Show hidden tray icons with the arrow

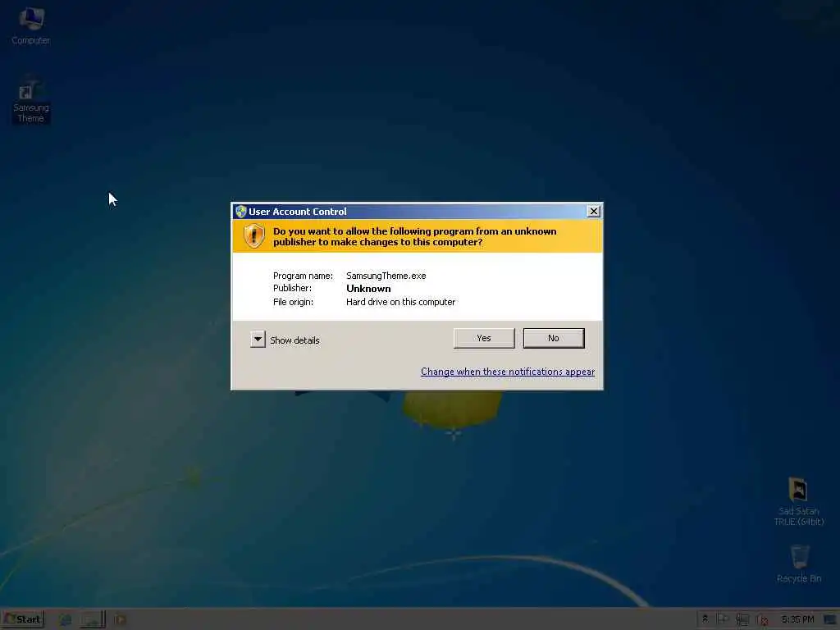tap(705, 619)
